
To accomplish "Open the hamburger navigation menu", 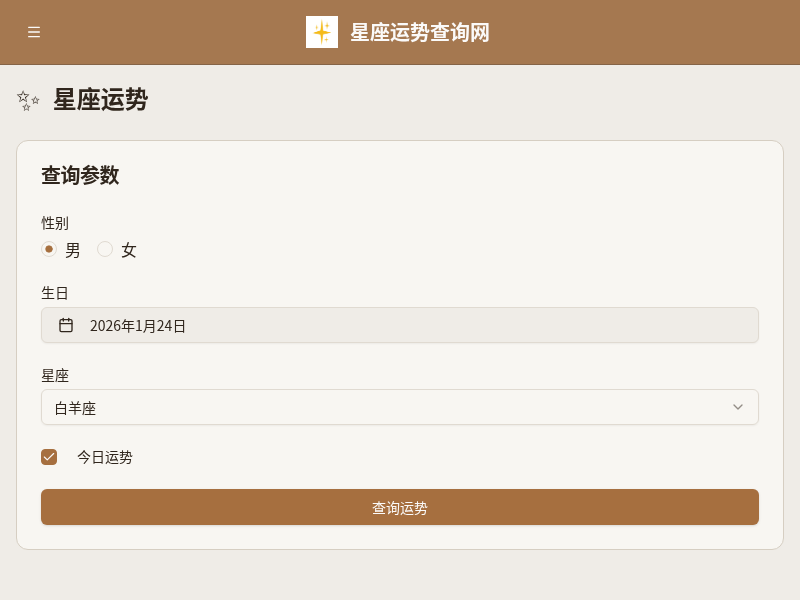I will 34,32.
